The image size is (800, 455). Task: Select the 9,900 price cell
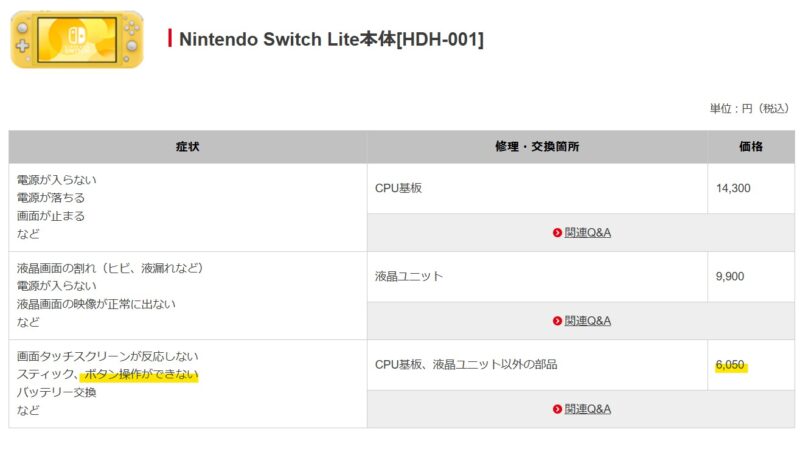751,276
